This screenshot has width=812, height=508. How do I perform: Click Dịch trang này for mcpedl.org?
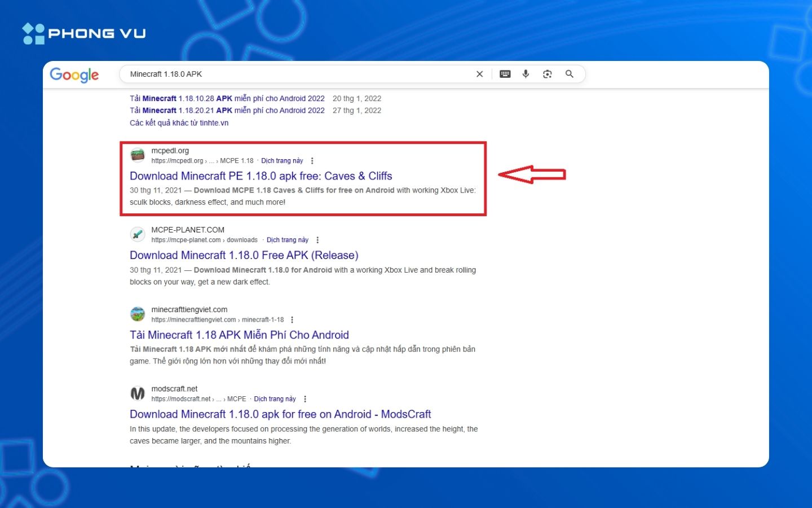tap(282, 161)
